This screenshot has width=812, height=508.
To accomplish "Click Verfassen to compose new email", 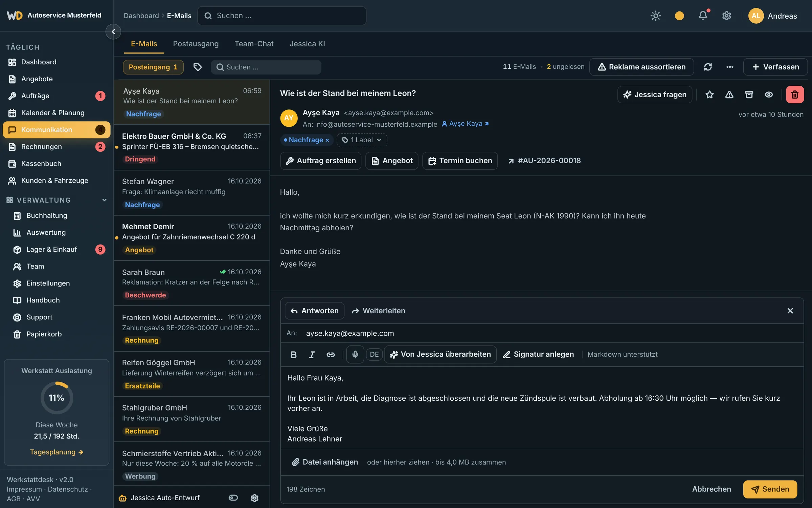I will coord(775,67).
